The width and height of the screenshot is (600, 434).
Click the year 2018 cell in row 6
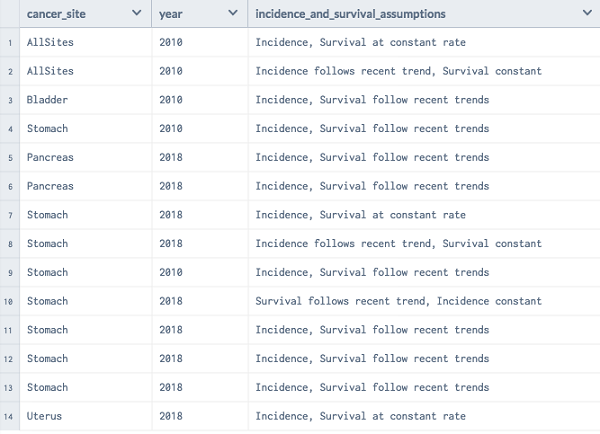coord(171,186)
